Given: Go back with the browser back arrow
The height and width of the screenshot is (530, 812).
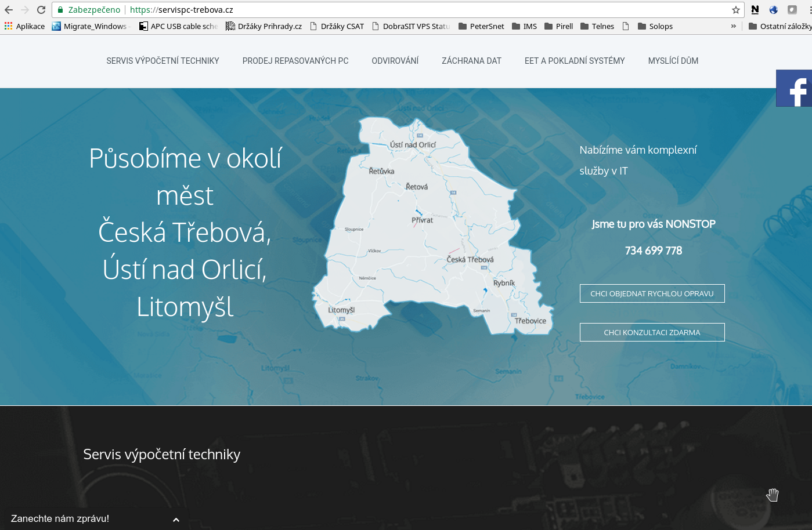Looking at the screenshot, I should coord(9,10).
